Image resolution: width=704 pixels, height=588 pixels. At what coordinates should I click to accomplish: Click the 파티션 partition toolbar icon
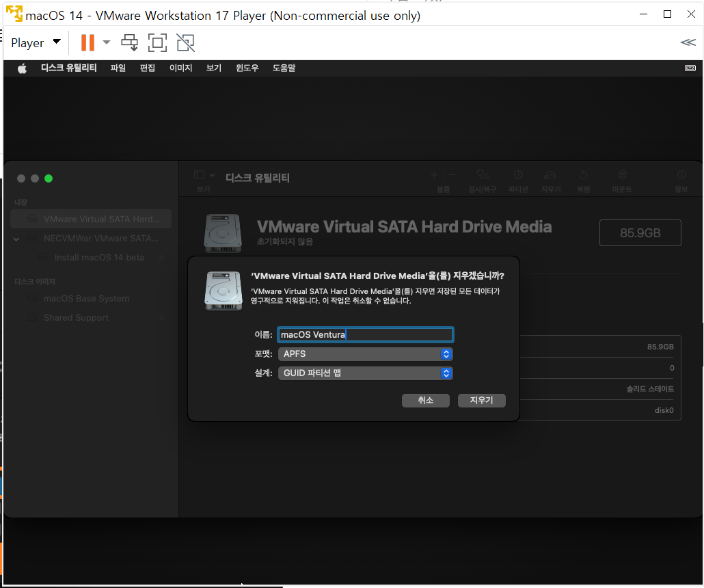(x=518, y=175)
